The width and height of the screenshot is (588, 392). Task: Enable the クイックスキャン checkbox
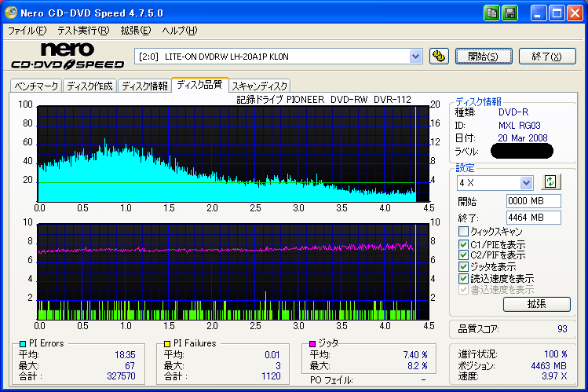(463, 231)
